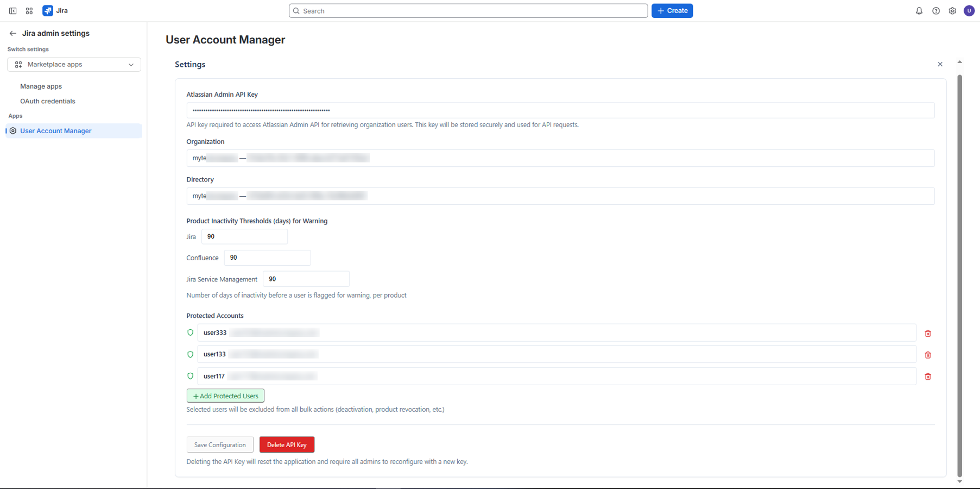Expand the Marketplace apps dropdown
This screenshot has width=980, height=489.
pyautogui.click(x=74, y=65)
